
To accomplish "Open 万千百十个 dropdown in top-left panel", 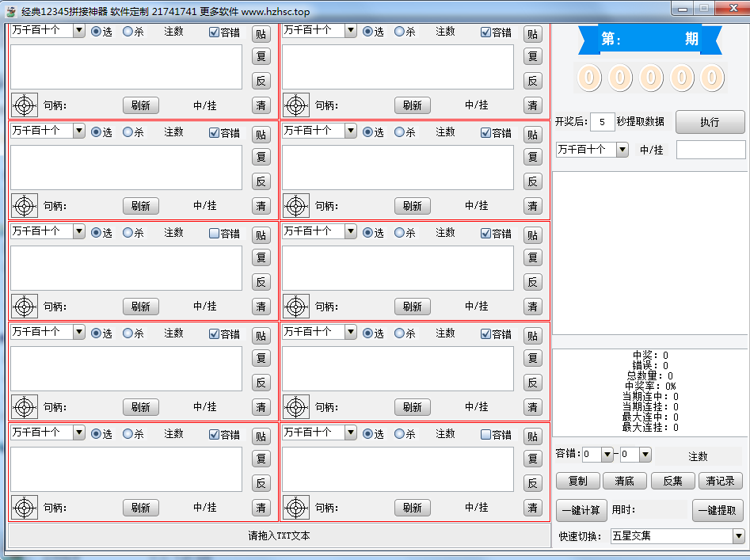I will coord(79,31).
